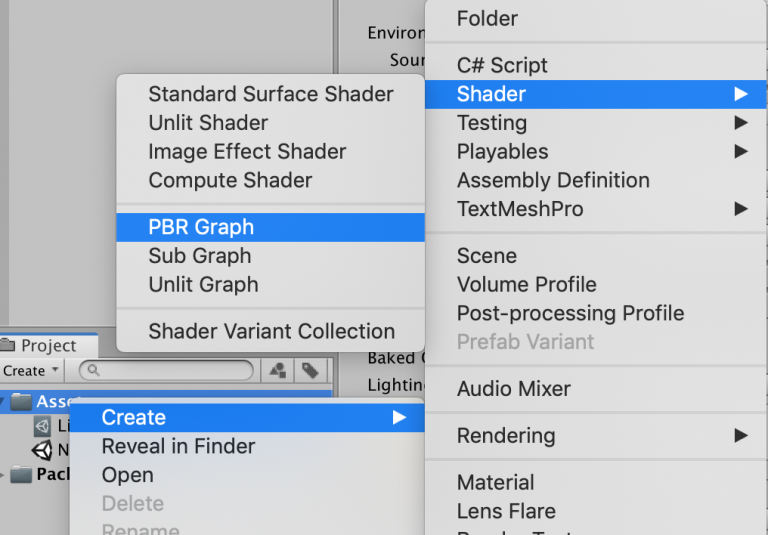Select Post-processing Profile item
This screenshot has height=535, width=768.
pos(596,313)
